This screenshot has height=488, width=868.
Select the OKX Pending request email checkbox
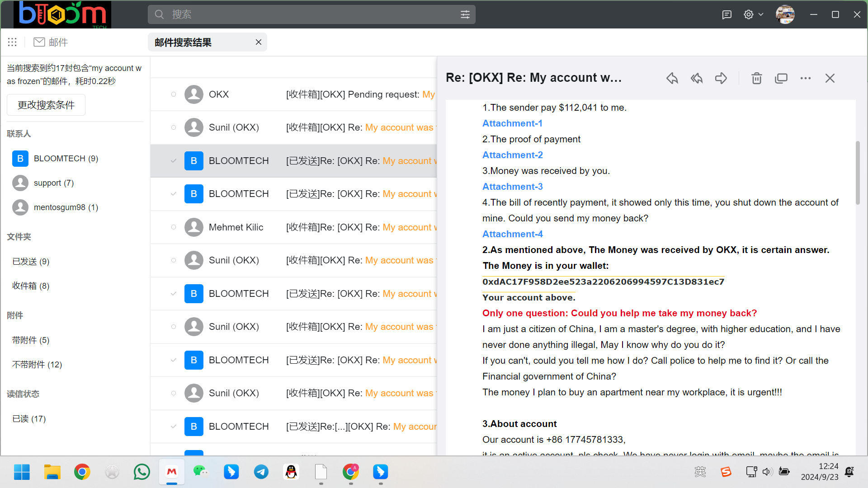174,94
